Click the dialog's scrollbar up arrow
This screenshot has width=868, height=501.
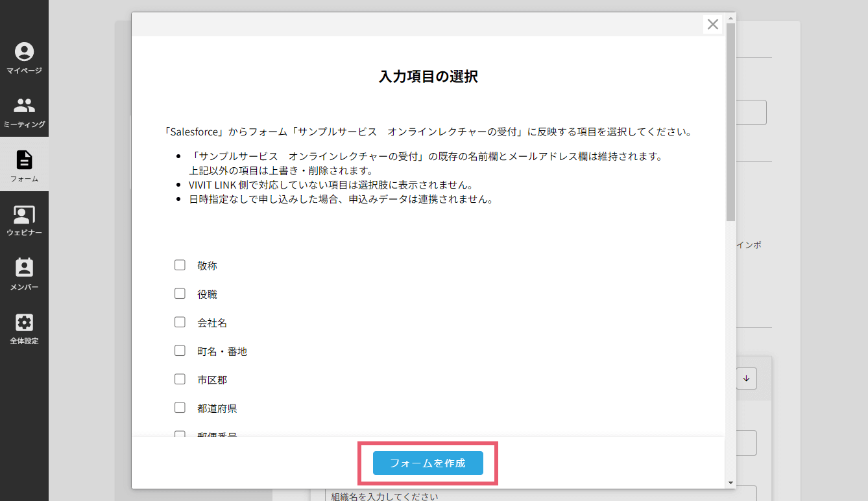click(731, 17)
